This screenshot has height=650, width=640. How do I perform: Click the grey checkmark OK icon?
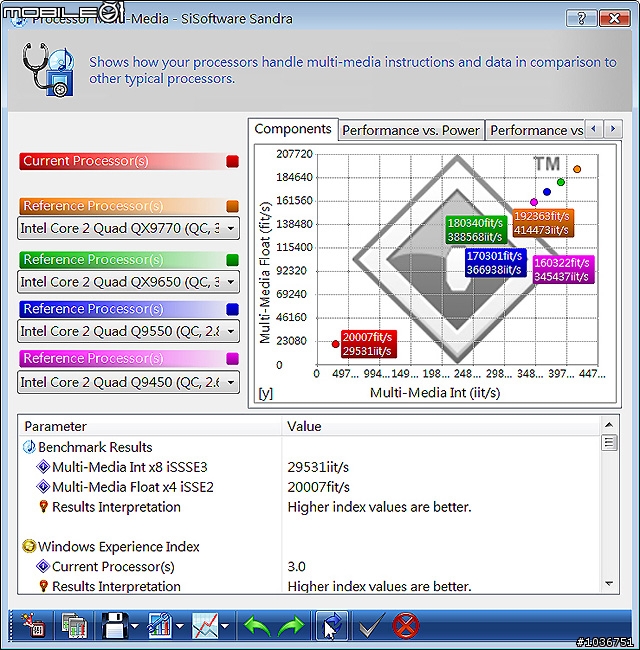[x=372, y=625]
